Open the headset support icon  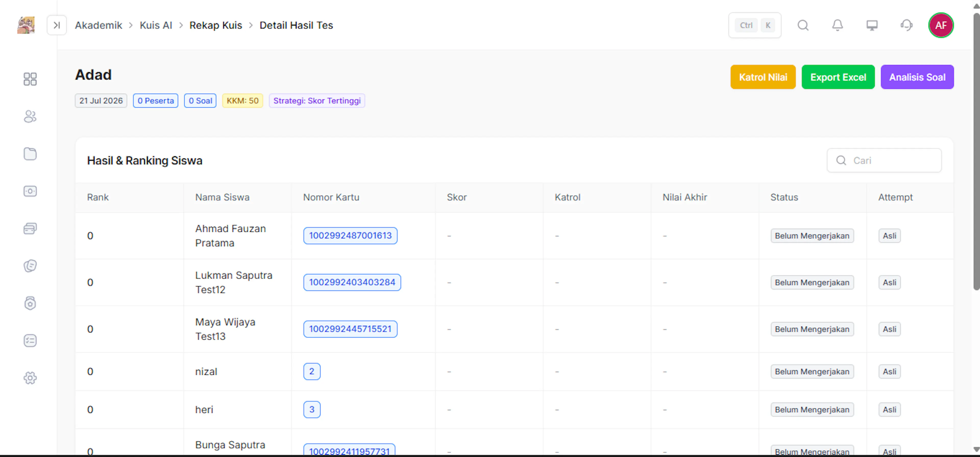[906, 25]
